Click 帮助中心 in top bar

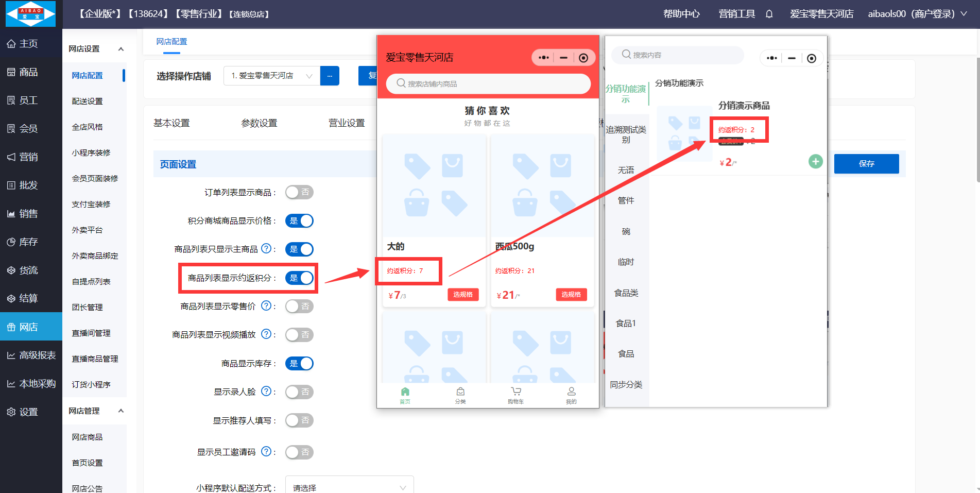pyautogui.click(x=681, y=14)
